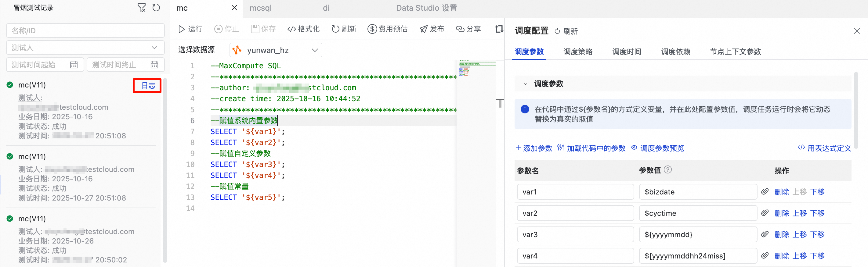Viewport: 868px width, 267px height.
Task: Close the mc editor tab
Action: tap(234, 8)
